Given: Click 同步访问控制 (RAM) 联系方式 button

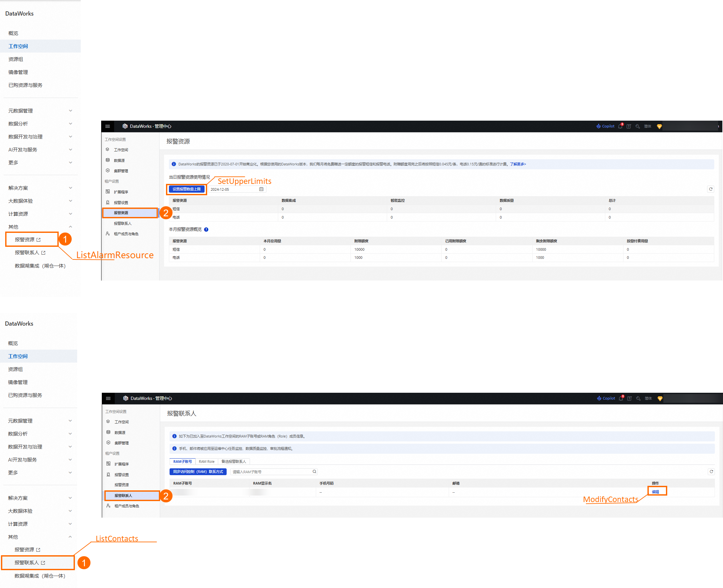Looking at the screenshot, I should [198, 472].
